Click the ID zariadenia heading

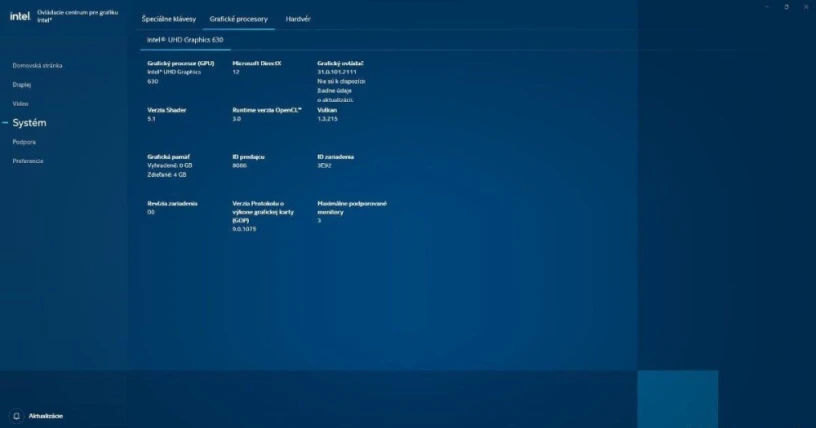pos(336,157)
